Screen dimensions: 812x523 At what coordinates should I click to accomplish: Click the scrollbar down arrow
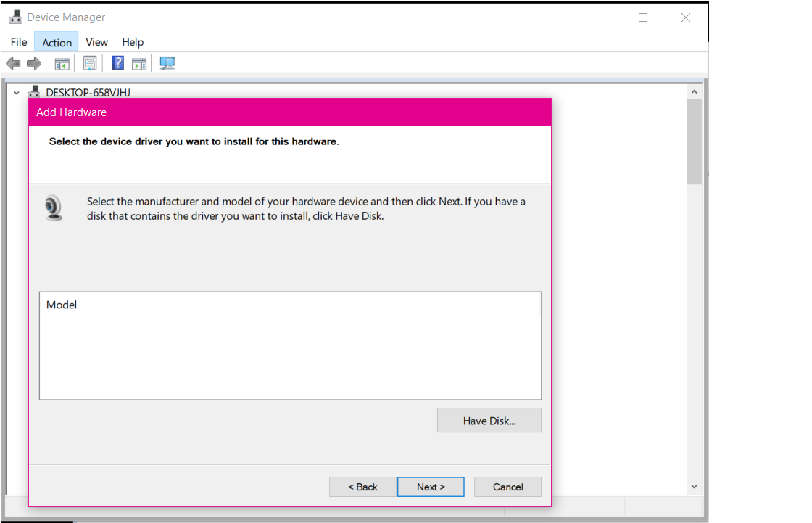point(694,486)
